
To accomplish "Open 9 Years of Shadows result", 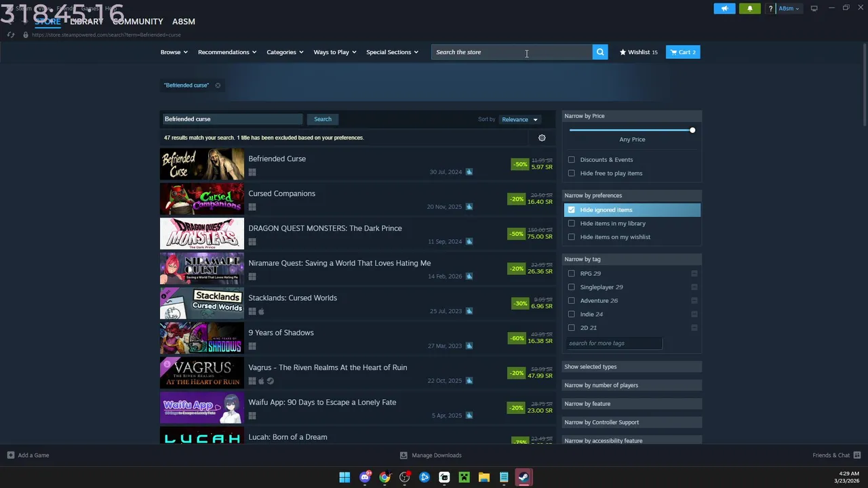I will (357, 338).
